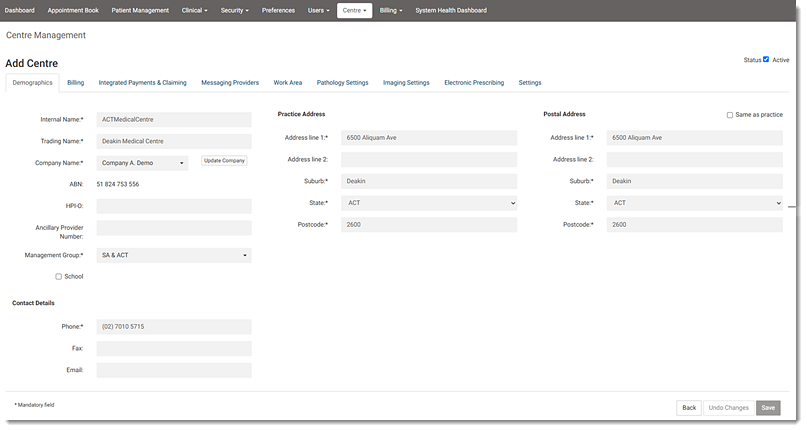The height and width of the screenshot is (430, 807).
Task: Expand the Management Group dropdown
Action: point(174,256)
